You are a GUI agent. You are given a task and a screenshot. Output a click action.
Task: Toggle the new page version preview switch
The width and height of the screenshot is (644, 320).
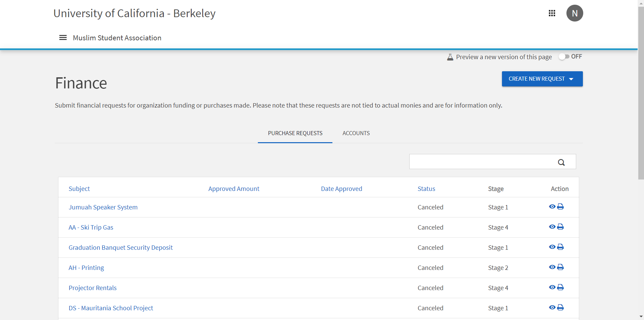click(564, 56)
